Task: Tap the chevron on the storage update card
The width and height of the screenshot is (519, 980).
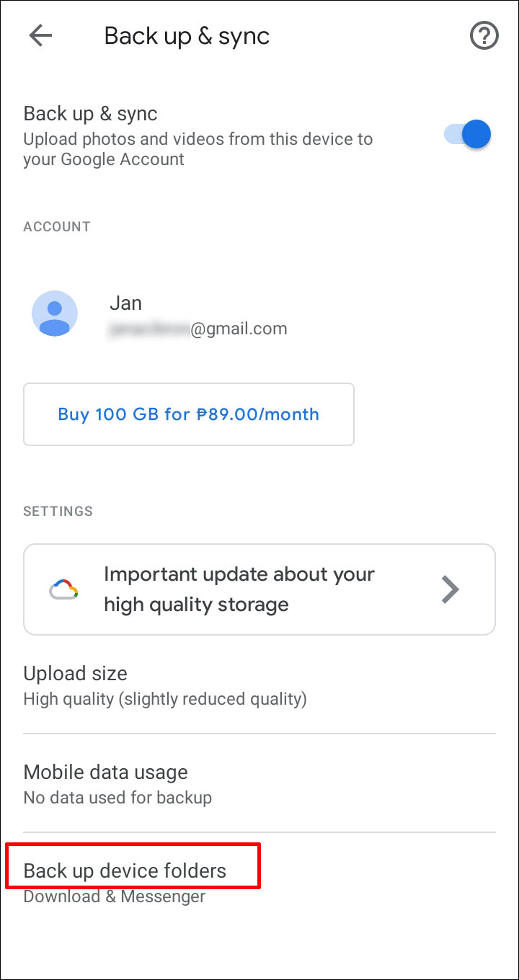Action: click(x=451, y=590)
